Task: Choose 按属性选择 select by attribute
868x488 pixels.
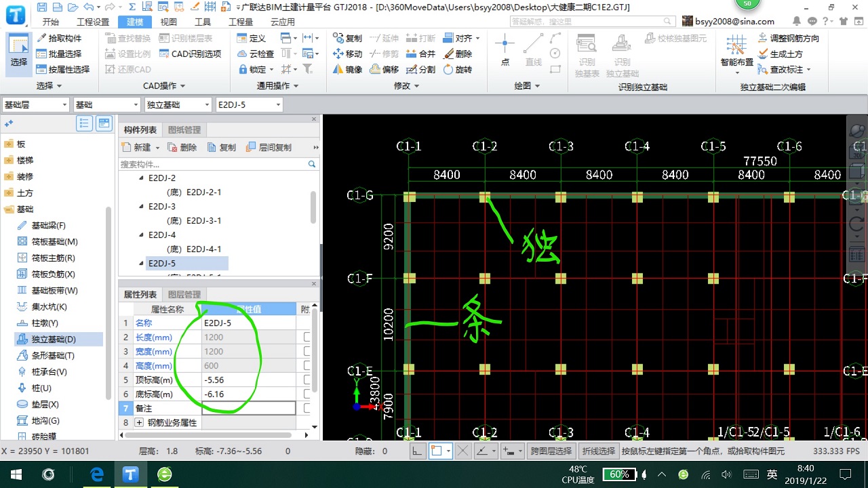Action: click(63, 70)
